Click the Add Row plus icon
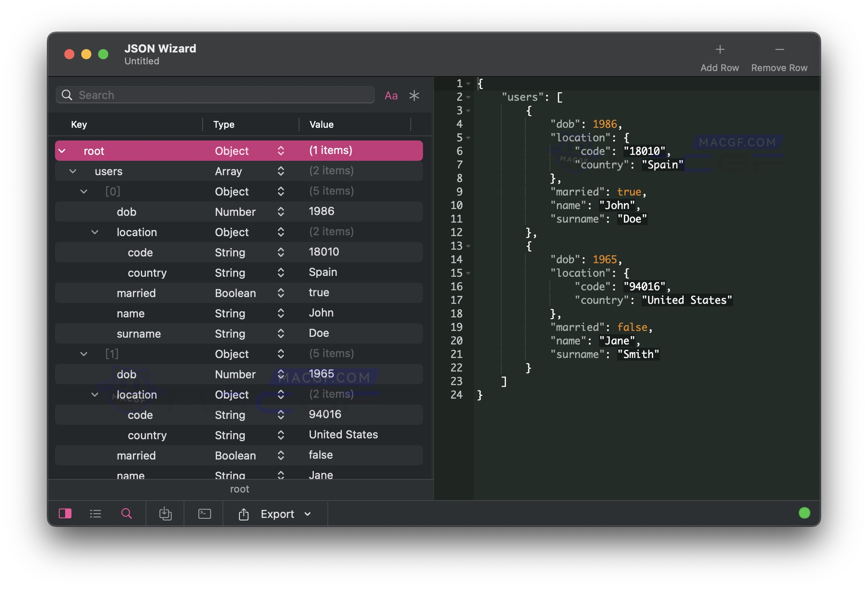 (x=719, y=50)
